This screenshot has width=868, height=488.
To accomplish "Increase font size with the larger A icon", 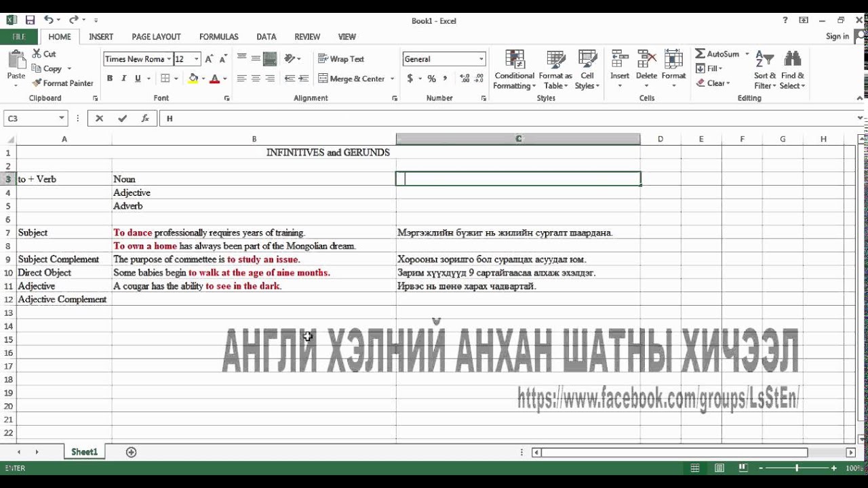I will tap(210, 59).
